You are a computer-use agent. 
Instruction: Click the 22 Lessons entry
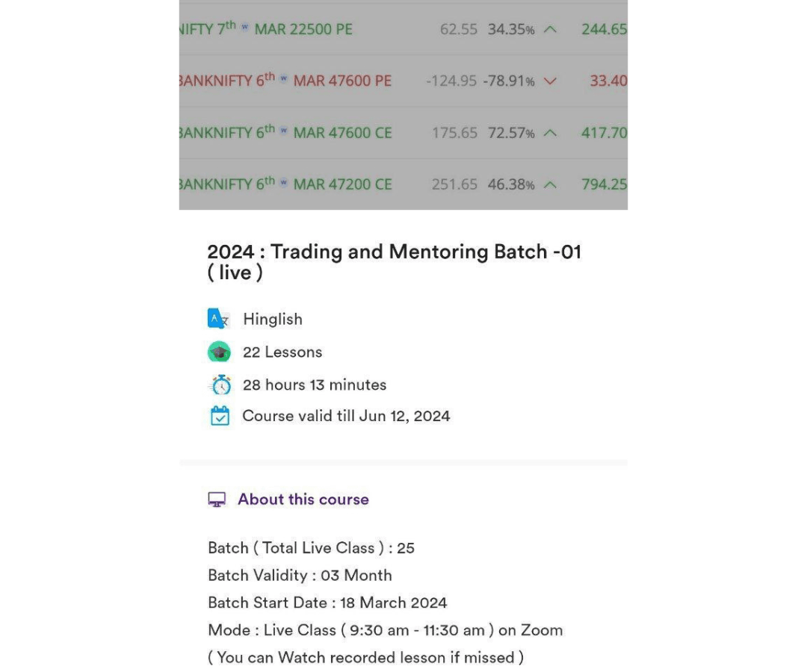(282, 351)
